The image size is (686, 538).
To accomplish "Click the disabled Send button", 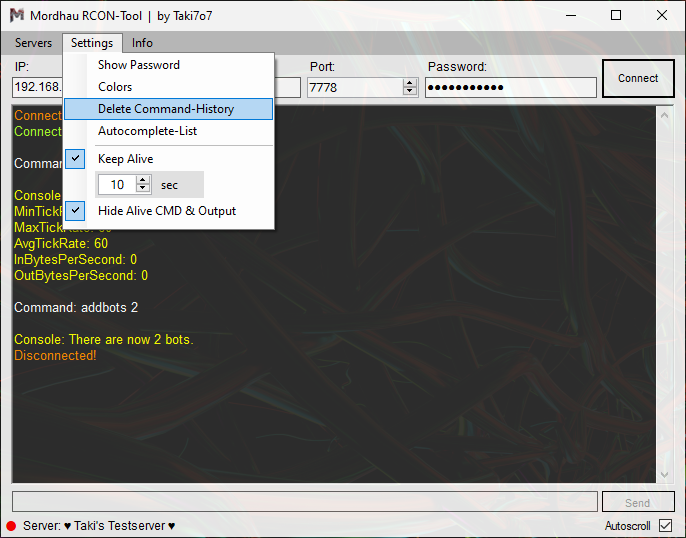I will click(638, 502).
